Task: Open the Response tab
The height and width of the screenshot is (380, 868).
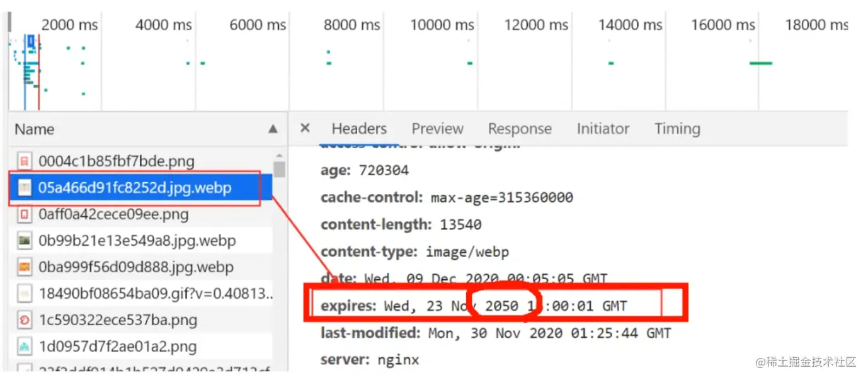Action: click(x=520, y=129)
